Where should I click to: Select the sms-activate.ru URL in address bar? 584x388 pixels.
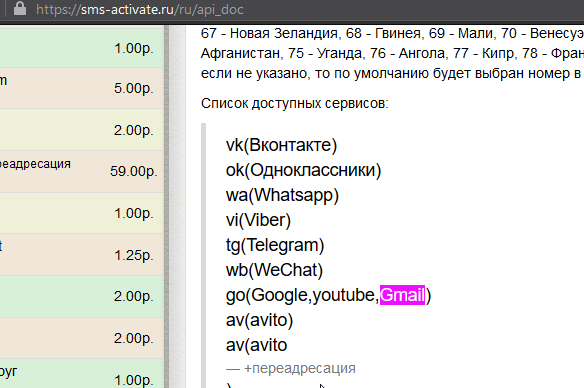[x=140, y=9]
